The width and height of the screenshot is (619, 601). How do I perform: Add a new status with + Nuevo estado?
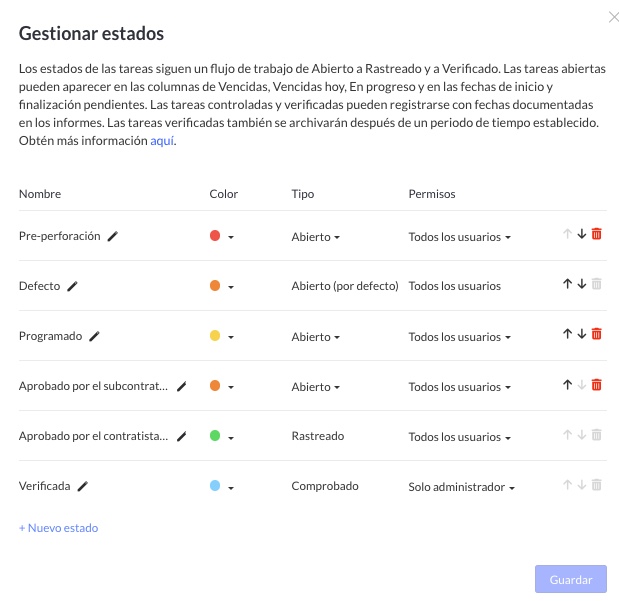pyautogui.click(x=58, y=528)
